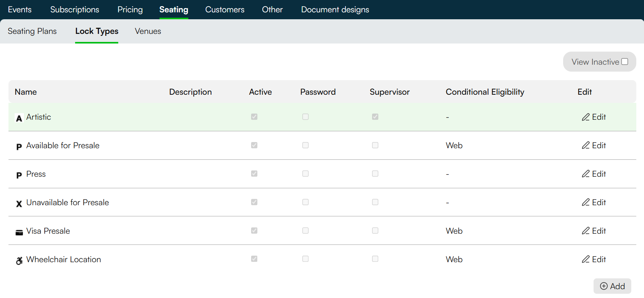644x298 pixels.
Task: Click the 'Wheelchair Location' name text
Action: [x=64, y=259]
